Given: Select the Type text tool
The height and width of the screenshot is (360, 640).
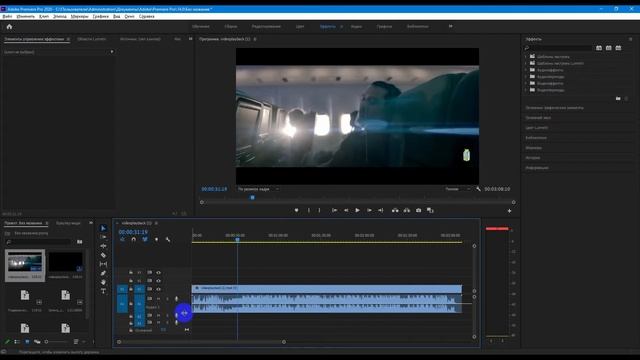Looking at the screenshot, I should (x=103, y=291).
